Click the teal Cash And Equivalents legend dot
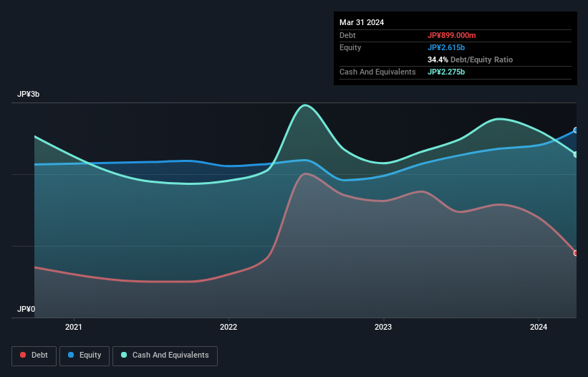The height and width of the screenshot is (377, 588). coord(124,355)
